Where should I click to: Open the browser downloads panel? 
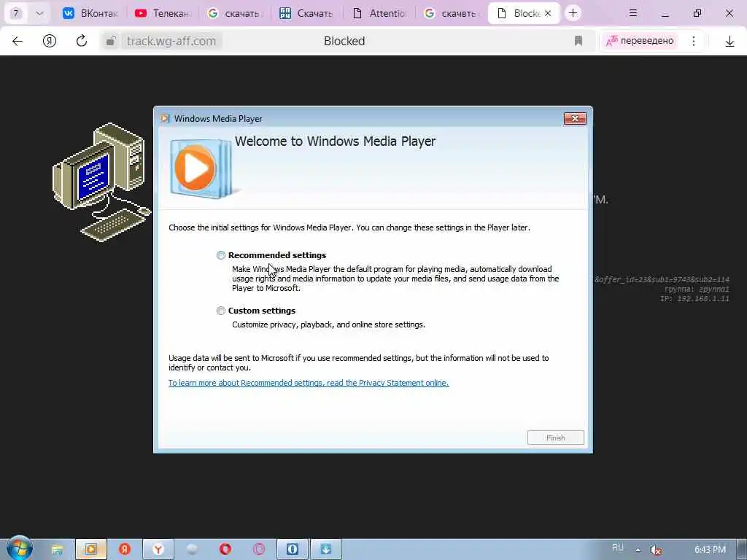(x=729, y=41)
